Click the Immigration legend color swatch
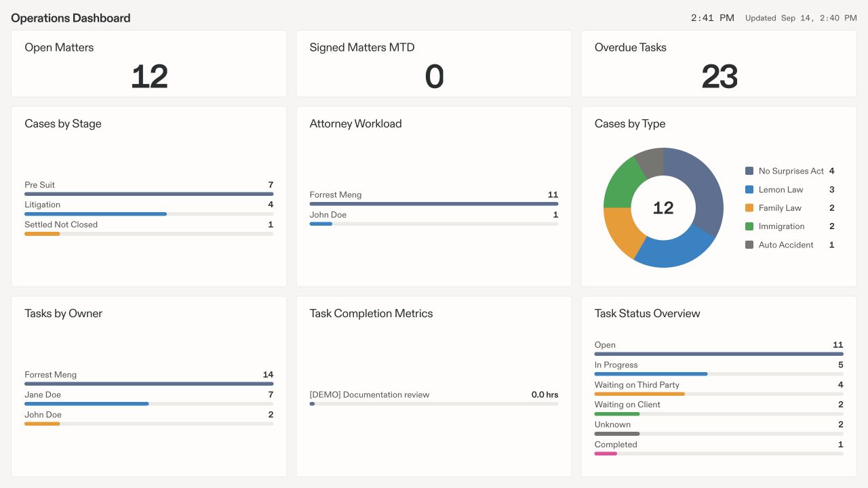This screenshot has width=868, height=488. (749, 226)
